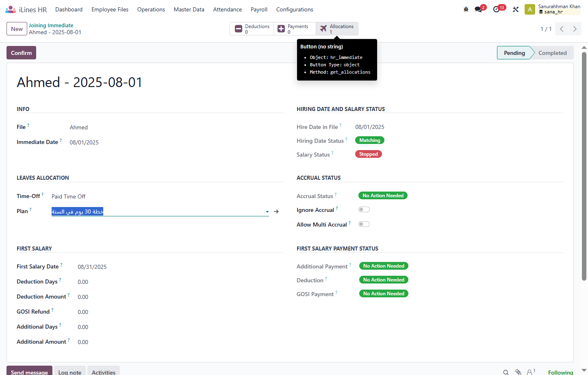Image resolution: width=588 pixels, height=375 pixels.
Task: Enable the Allow Multi Accrual switch
Action: click(x=364, y=225)
